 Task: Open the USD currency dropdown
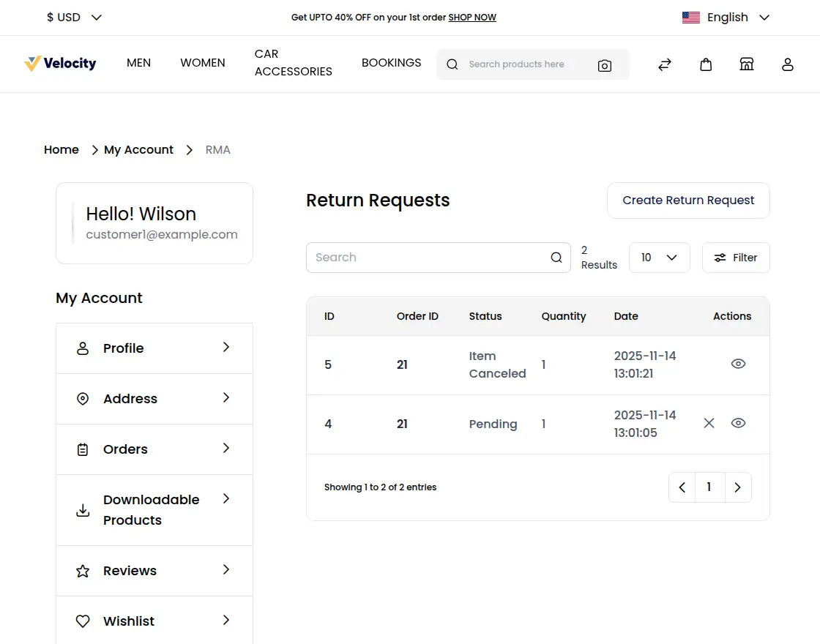(x=74, y=18)
